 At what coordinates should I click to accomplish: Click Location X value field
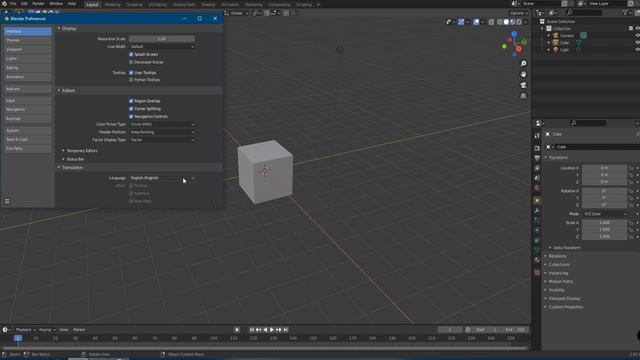tap(604, 168)
